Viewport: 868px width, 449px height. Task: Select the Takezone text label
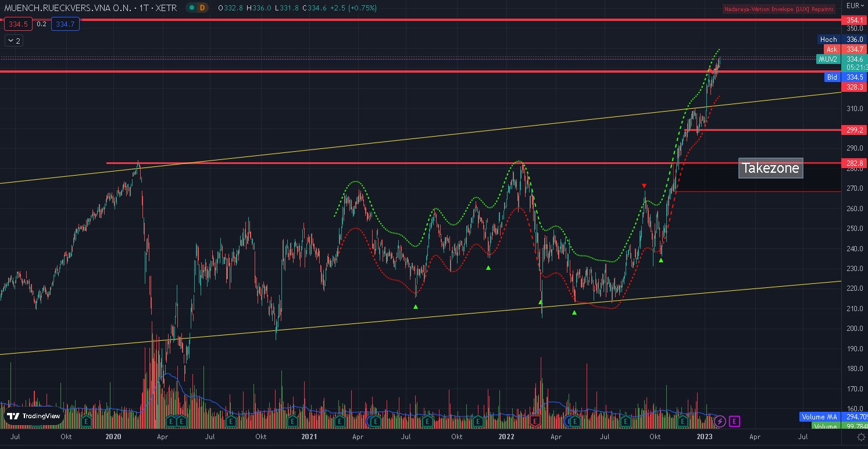[770, 169]
